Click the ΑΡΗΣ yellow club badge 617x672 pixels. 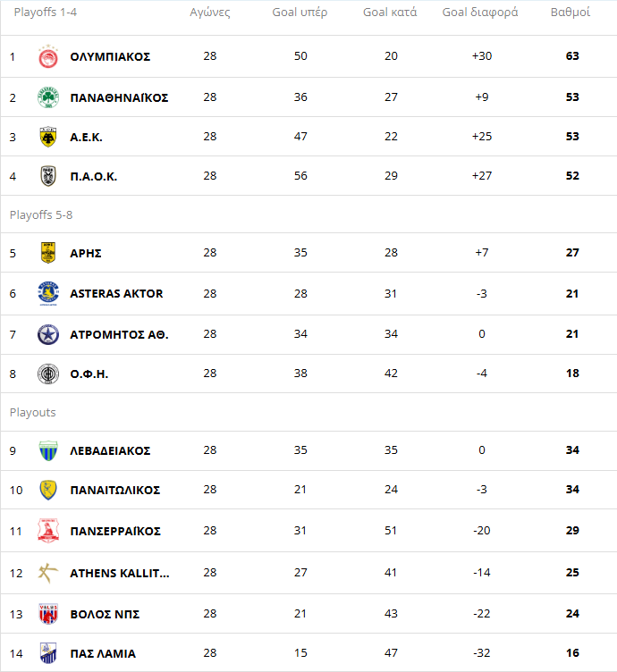point(48,253)
